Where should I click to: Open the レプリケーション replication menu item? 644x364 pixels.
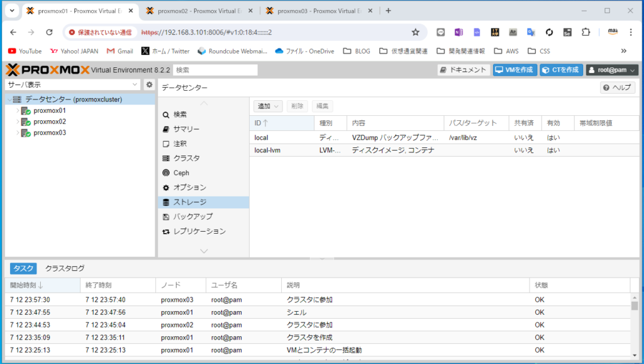tap(199, 231)
